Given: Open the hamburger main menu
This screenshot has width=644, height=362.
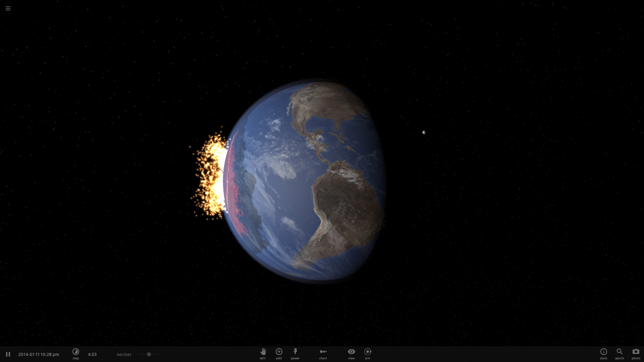Looking at the screenshot, I should point(8,8).
